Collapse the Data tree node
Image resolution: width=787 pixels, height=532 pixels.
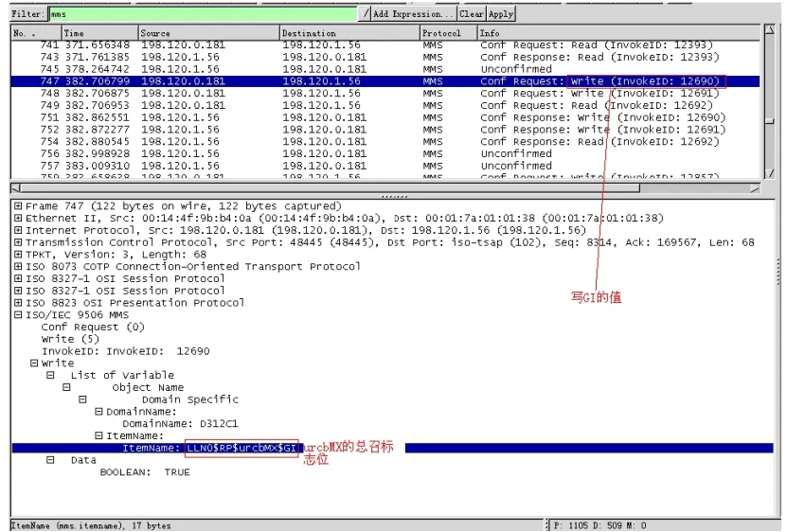click(x=51, y=460)
